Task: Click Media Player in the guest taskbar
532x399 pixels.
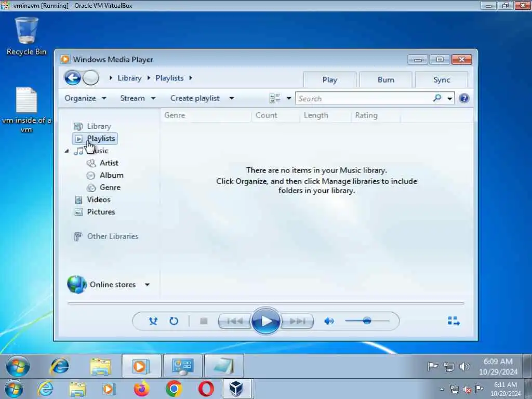Action: click(141, 366)
